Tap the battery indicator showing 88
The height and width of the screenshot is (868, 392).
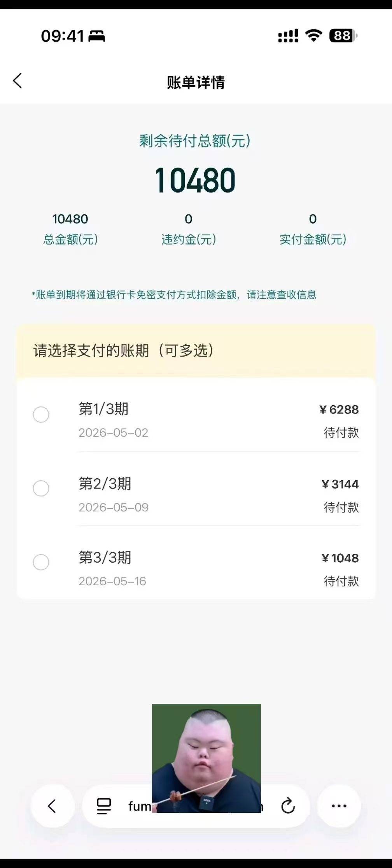[343, 36]
